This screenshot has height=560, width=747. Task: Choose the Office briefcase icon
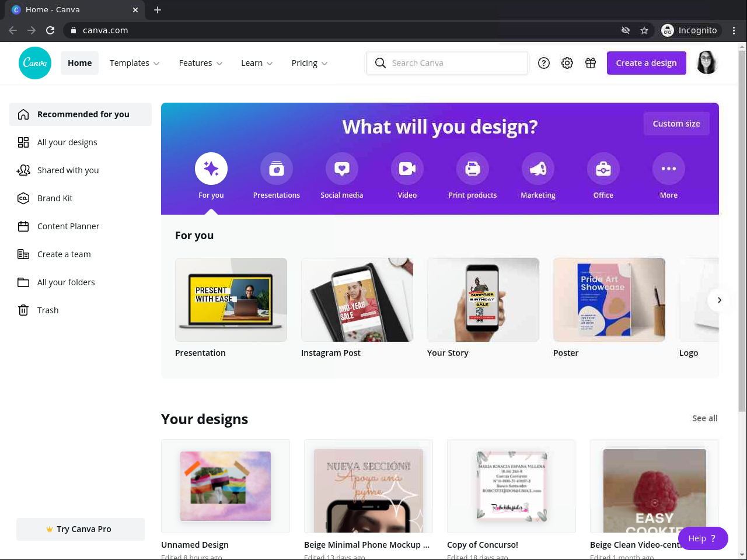pos(603,169)
